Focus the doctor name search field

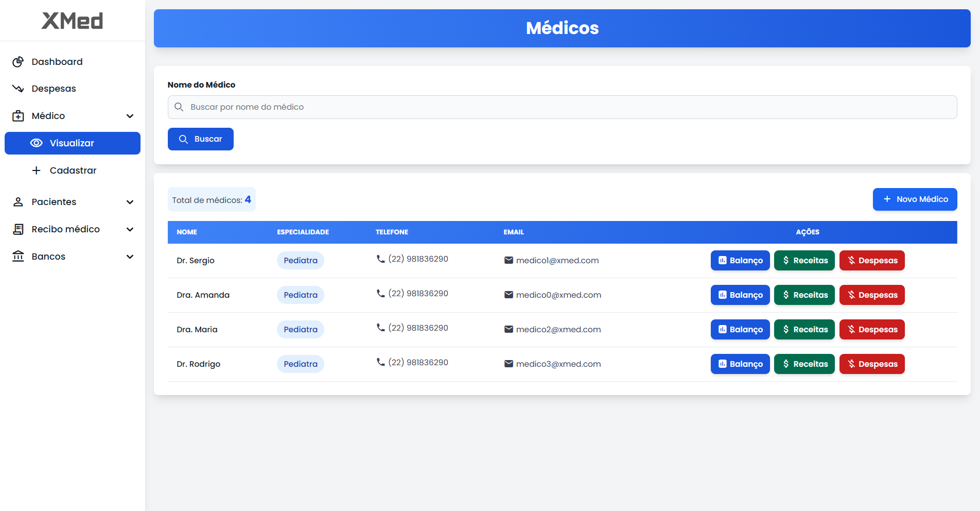tap(562, 107)
